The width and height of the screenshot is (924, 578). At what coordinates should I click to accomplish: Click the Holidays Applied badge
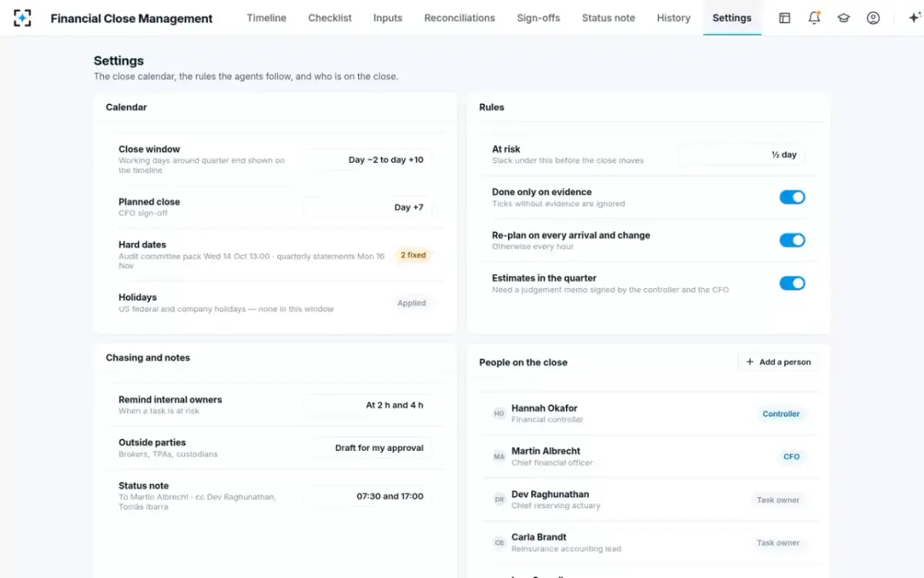click(411, 303)
